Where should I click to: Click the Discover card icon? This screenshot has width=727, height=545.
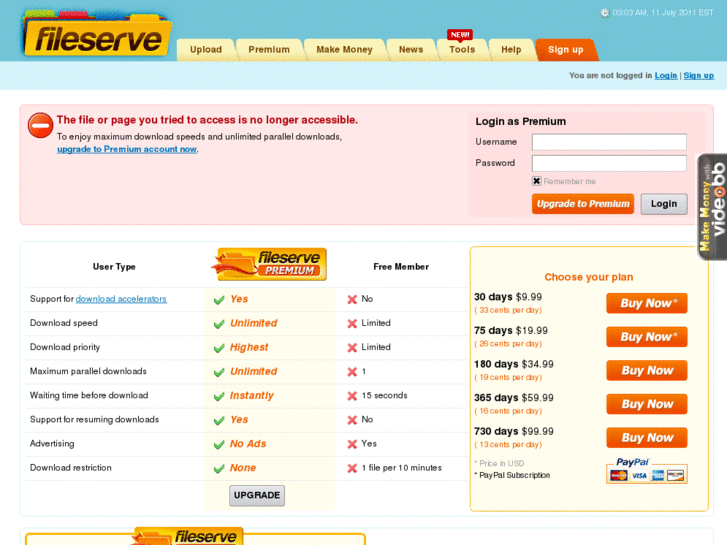pyautogui.click(x=676, y=475)
